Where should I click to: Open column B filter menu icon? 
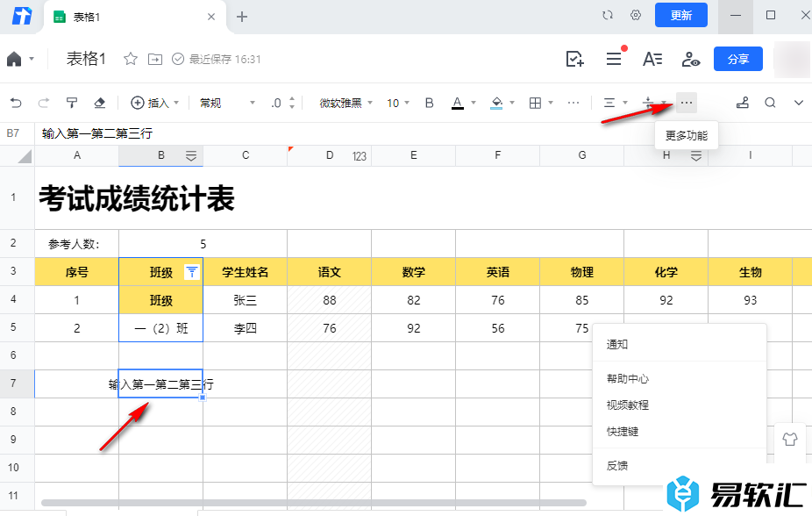click(191, 156)
